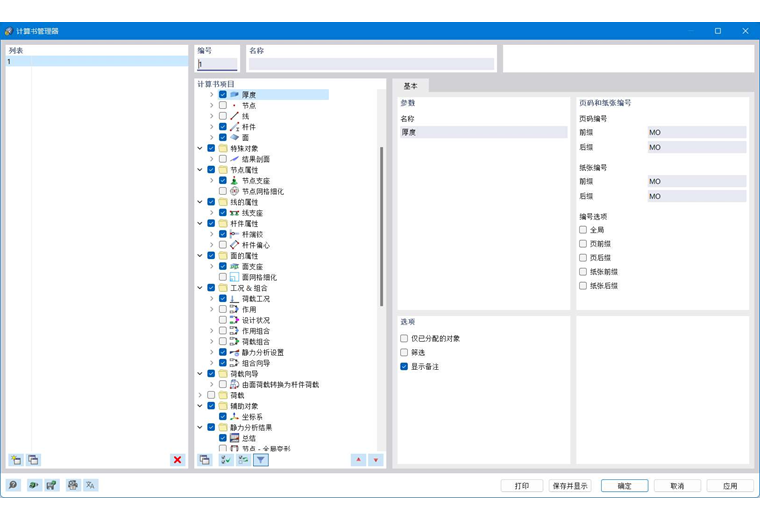Expand the 荷载 folder

[x=200, y=395]
